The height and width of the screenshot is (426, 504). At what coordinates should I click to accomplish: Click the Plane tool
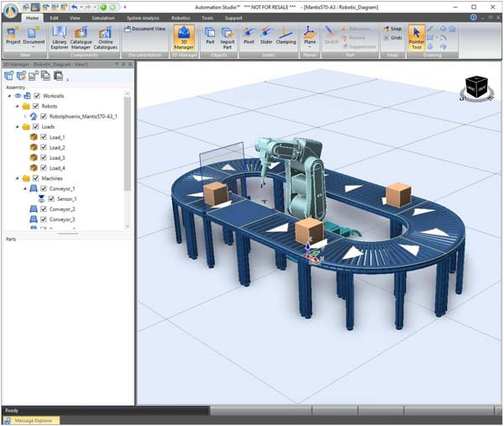(310, 34)
